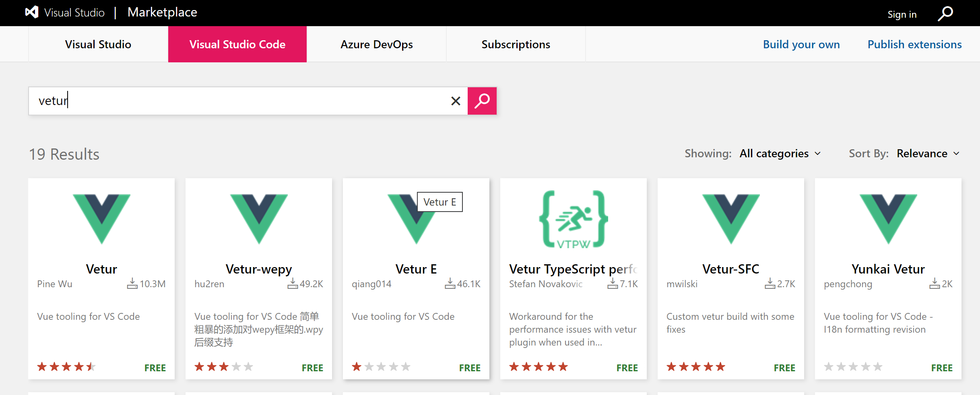Click the Visual Studio logo icon
The width and height of the screenshot is (980, 395).
[x=32, y=12]
